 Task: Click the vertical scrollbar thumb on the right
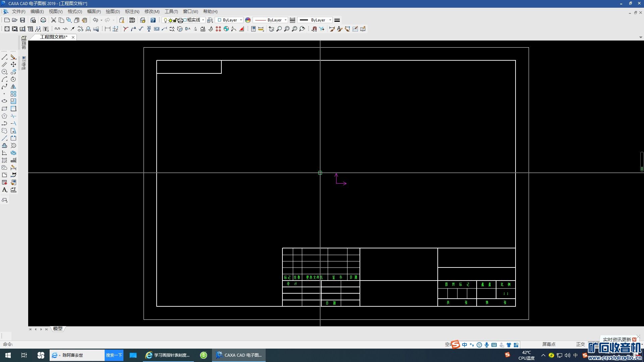click(642, 162)
